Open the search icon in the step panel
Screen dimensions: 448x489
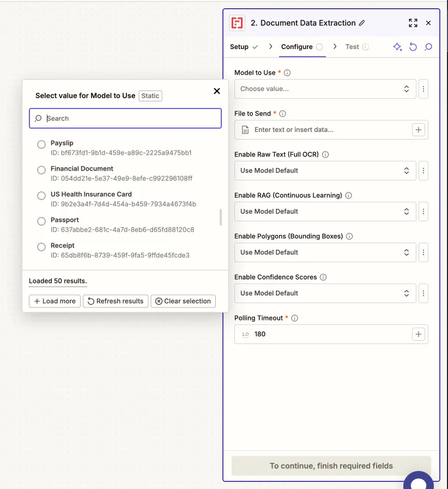tap(428, 47)
